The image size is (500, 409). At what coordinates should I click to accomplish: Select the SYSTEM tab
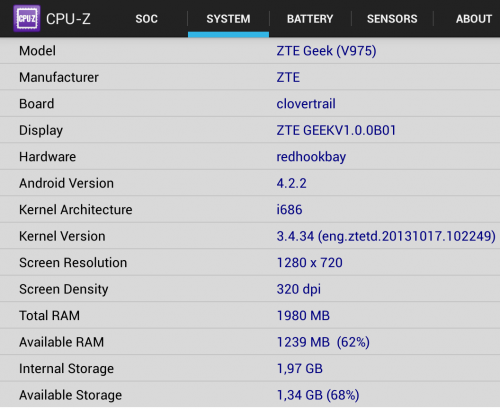(x=228, y=19)
